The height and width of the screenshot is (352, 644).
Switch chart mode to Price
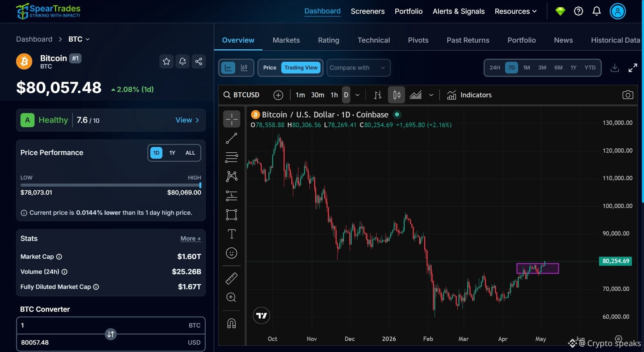269,68
